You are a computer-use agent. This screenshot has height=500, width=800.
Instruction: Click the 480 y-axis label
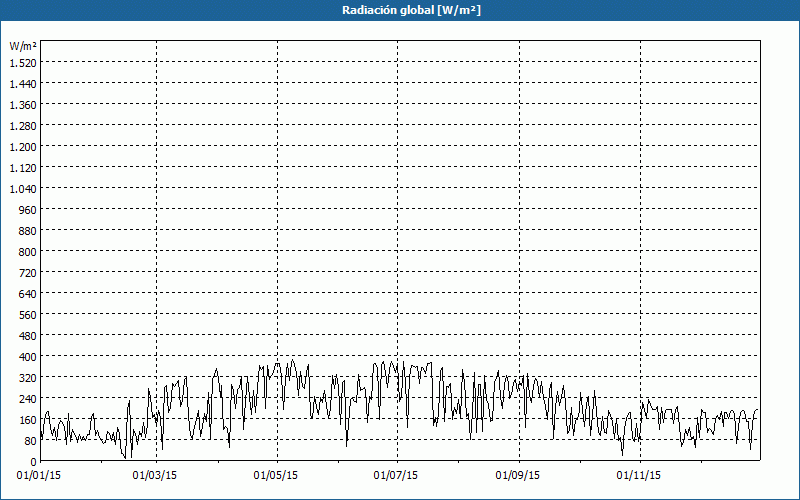[x=28, y=336]
